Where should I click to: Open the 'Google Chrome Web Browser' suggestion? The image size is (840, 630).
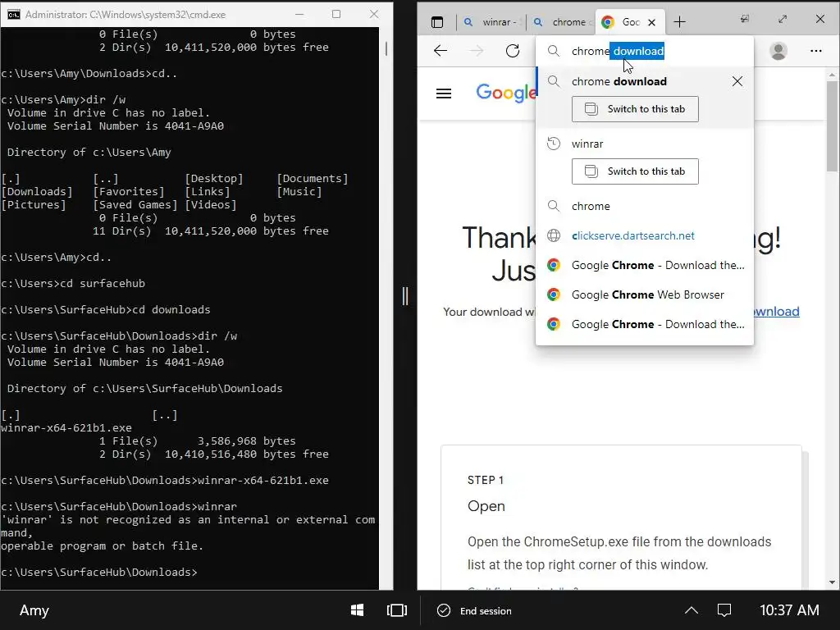click(x=645, y=294)
